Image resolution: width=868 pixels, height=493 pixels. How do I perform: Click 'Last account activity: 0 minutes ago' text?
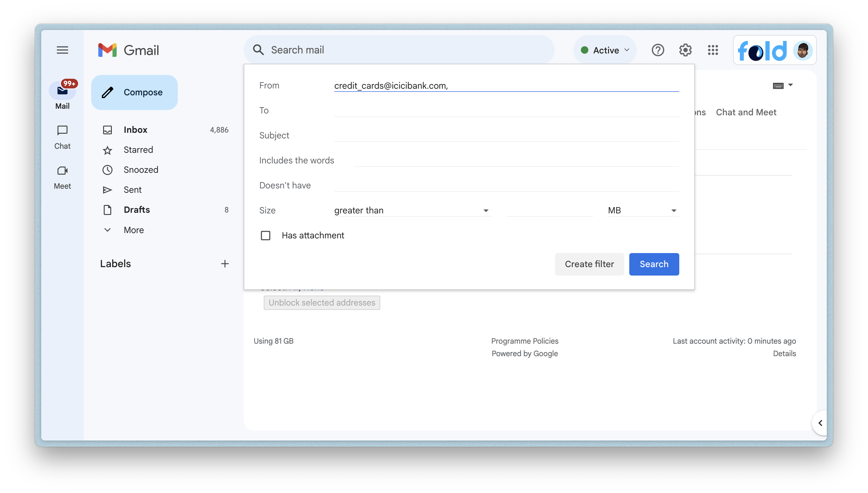734,341
